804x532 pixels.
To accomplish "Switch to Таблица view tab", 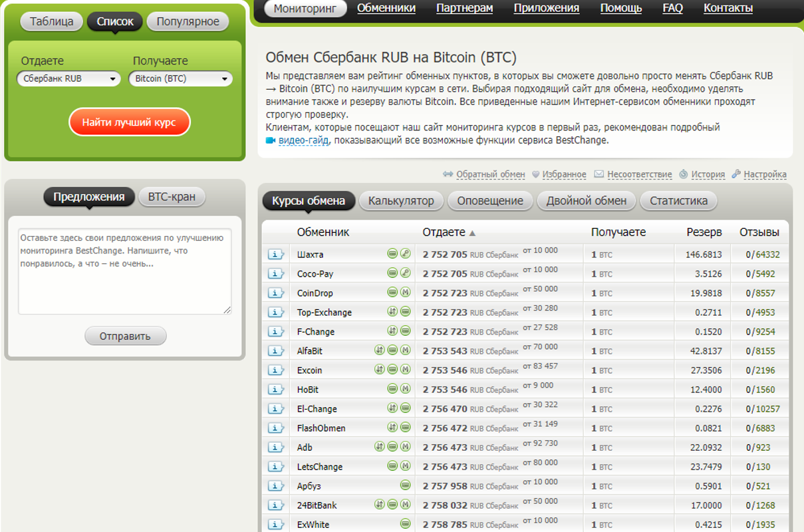I will (x=51, y=21).
